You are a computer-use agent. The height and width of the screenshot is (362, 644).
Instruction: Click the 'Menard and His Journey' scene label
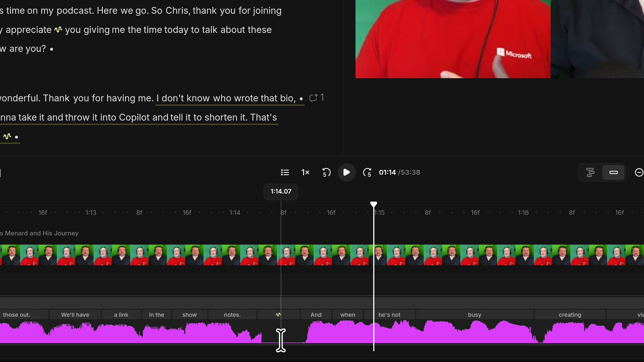click(39, 233)
